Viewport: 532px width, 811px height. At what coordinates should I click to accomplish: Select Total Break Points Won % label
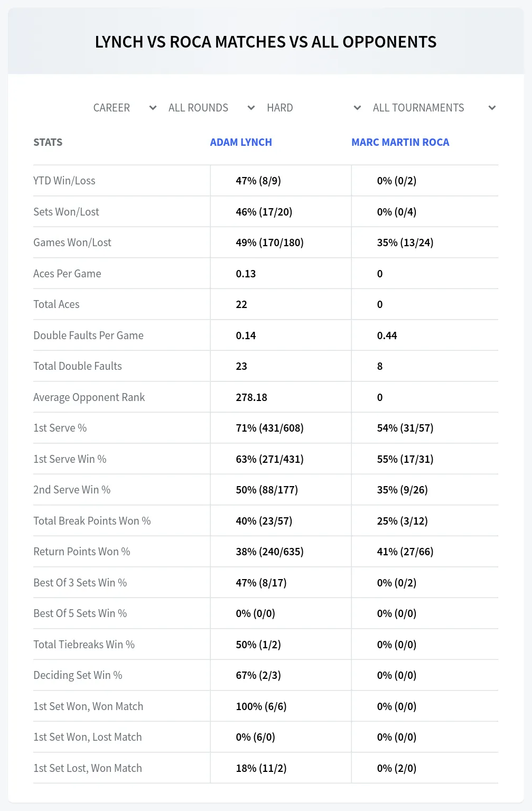coord(92,521)
